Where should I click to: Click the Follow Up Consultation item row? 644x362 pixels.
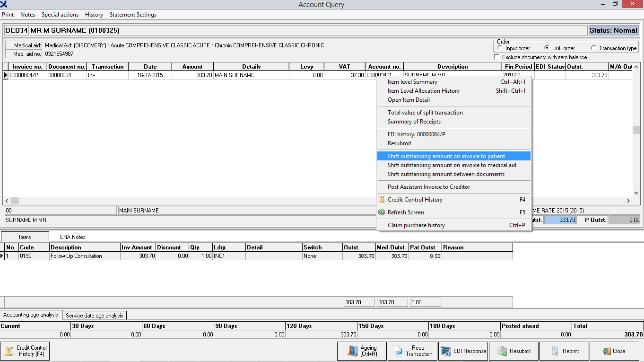point(76,256)
